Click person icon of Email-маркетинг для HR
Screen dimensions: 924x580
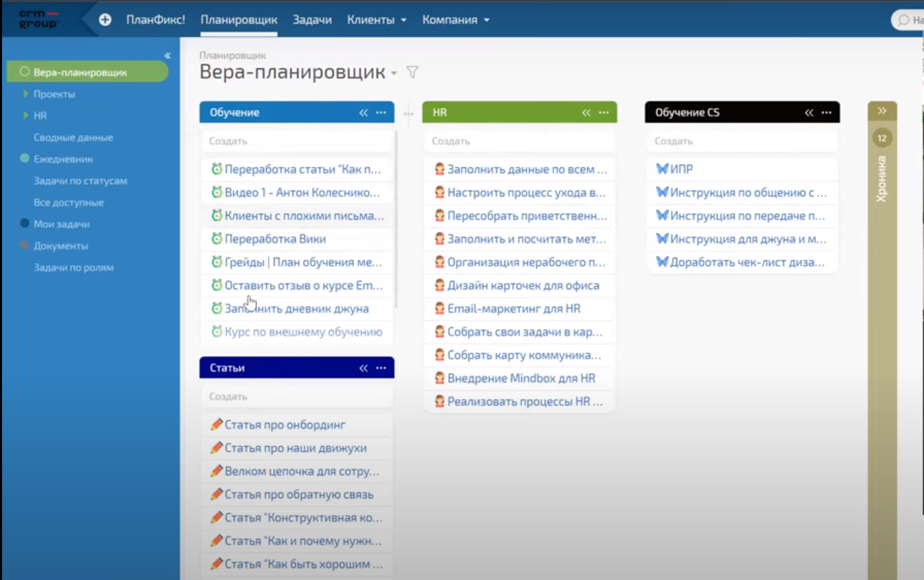(439, 308)
